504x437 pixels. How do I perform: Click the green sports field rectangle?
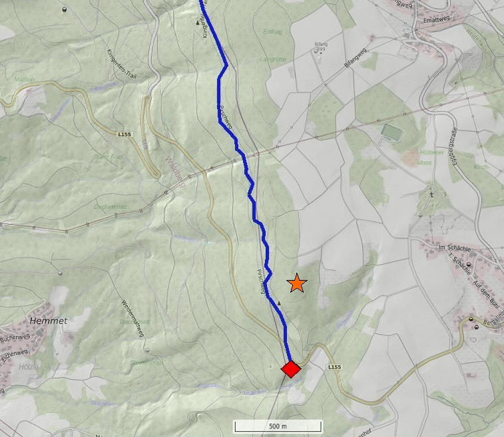coord(392,132)
